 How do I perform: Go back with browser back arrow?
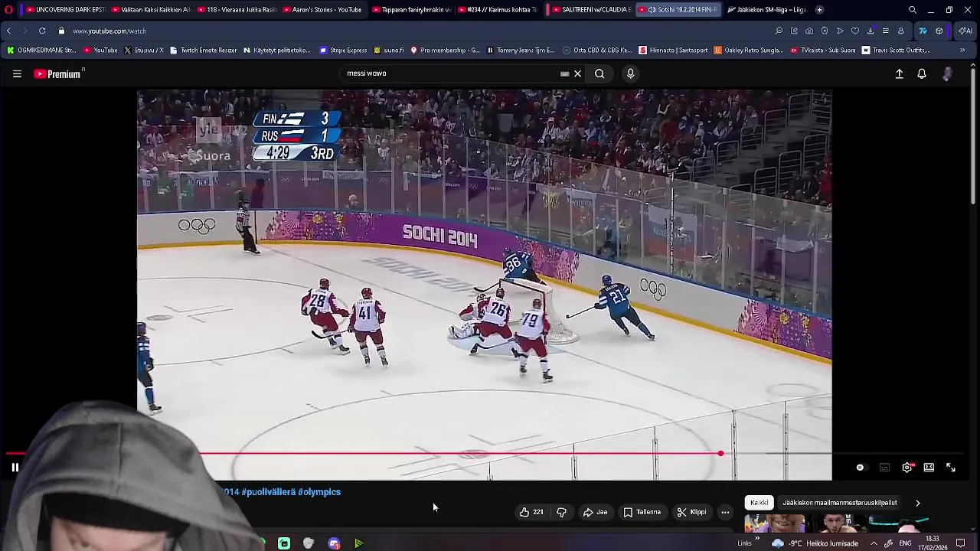[x=8, y=31]
